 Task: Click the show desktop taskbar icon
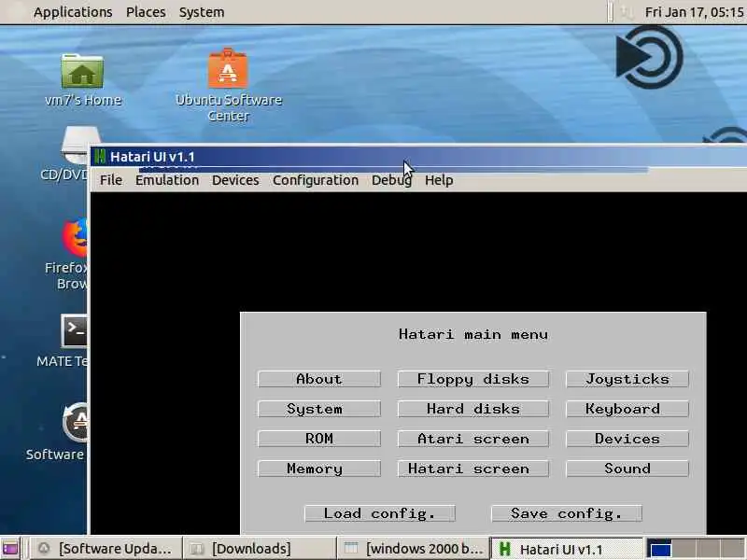[10, 549]
